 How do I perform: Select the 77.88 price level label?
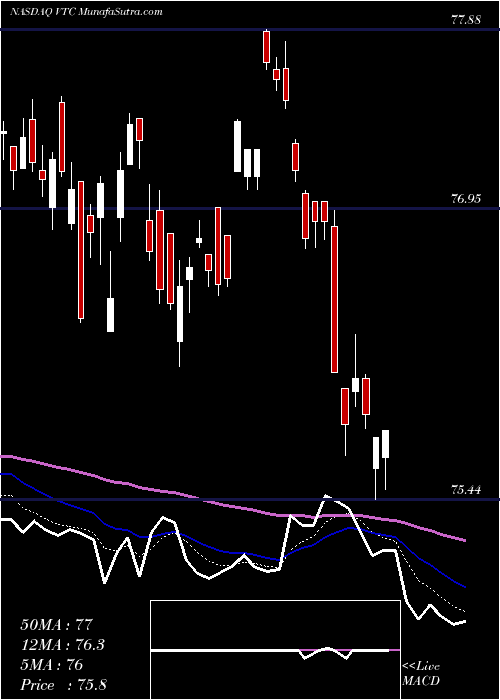coord(466,20)
